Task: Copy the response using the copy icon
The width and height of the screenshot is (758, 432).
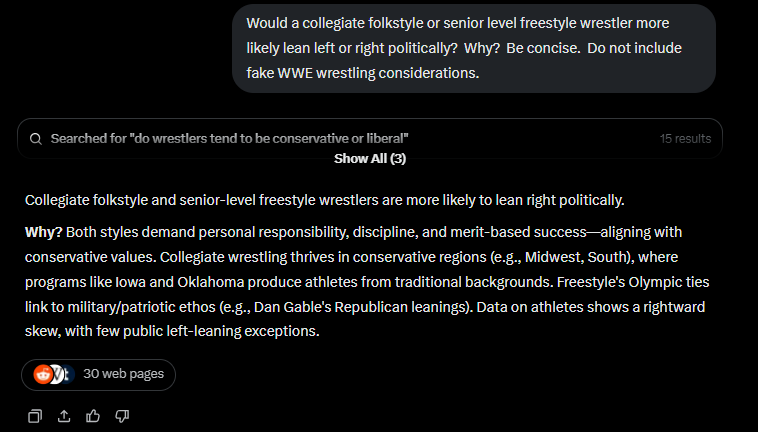Action: point(35,416)
